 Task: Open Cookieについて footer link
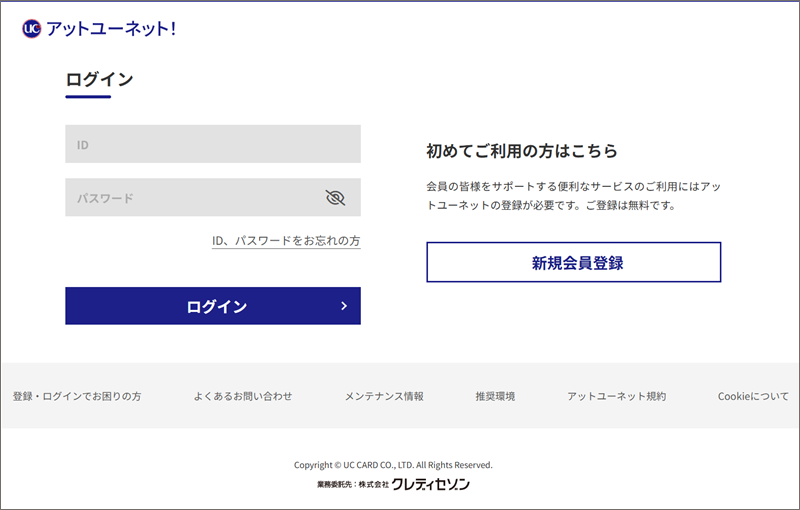[753, 396]
